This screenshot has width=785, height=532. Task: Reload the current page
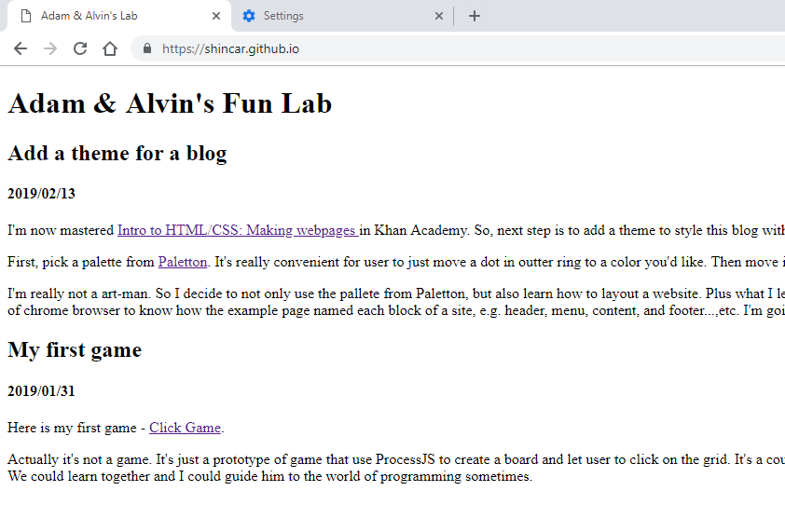tap(80, 48)
